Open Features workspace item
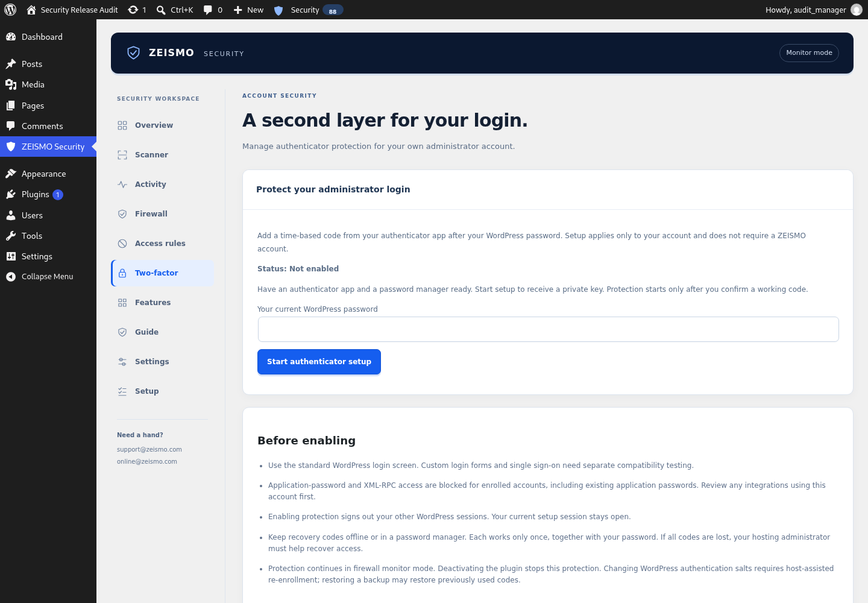The image size is (868, 603). [x=163, y=303]
